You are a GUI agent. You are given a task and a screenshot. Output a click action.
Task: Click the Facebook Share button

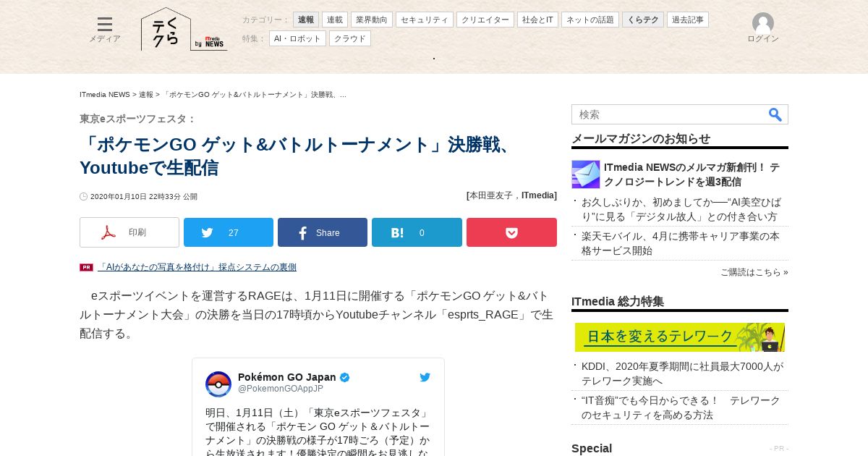pyautogui.click(x=323, y=232)
